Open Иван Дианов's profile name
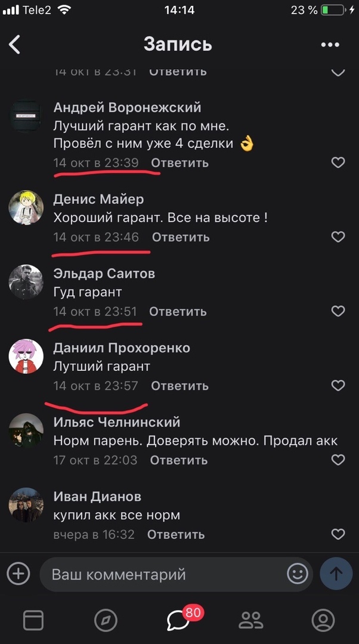Viewport: 359px width, 644px height. click(97, 497)
